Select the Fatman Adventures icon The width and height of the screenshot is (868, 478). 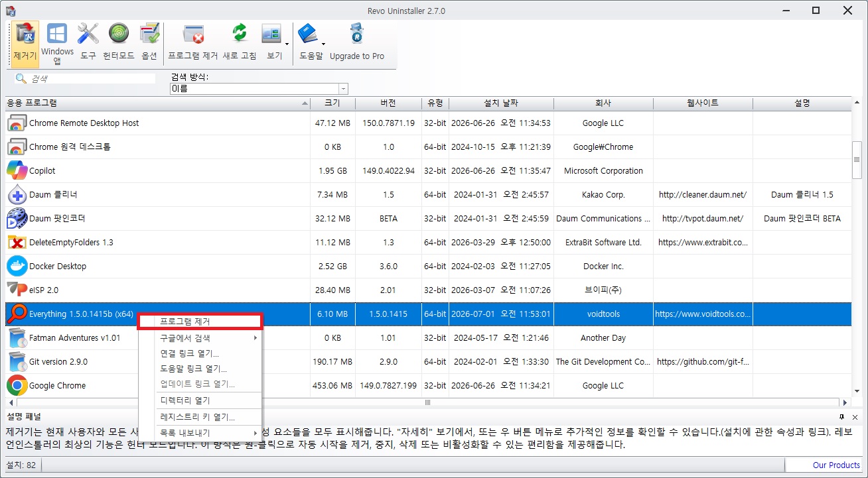click(17, 338)
